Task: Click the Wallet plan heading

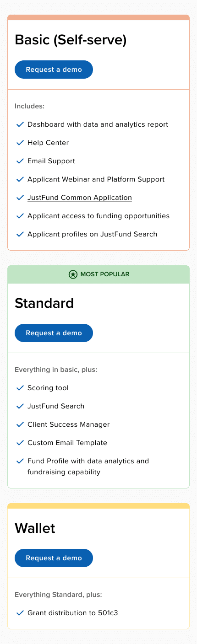Action: pos(35,528)
